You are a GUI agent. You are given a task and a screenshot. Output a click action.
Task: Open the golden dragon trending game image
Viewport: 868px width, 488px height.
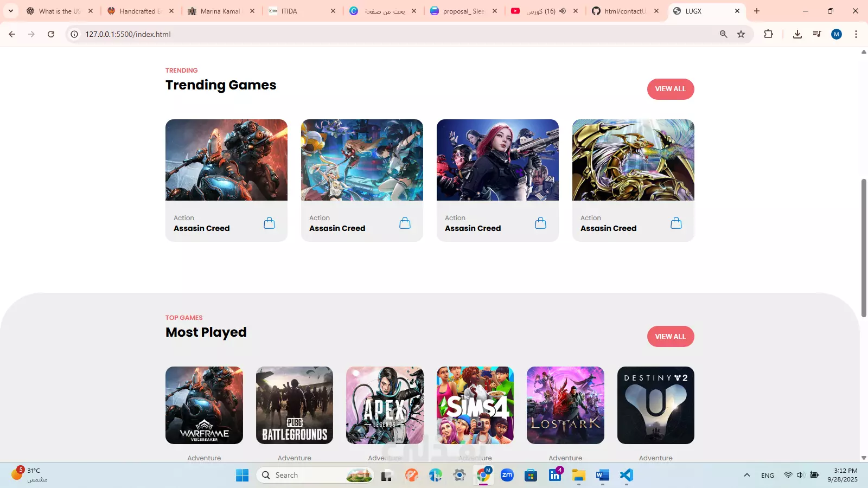tap(633, 160)
